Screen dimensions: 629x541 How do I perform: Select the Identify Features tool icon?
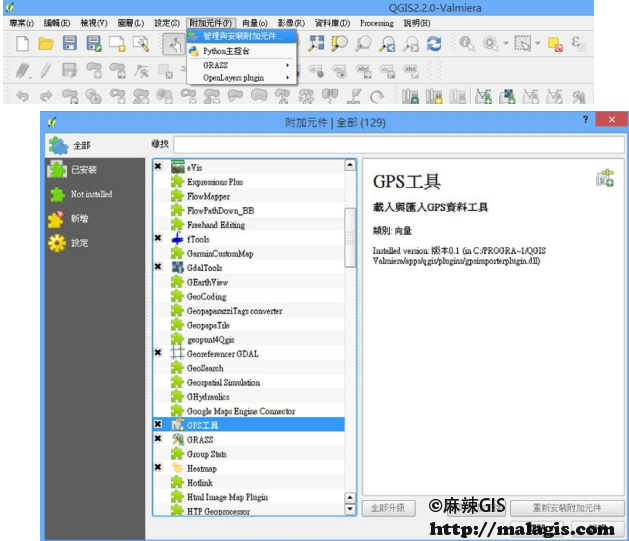[467, 43]
